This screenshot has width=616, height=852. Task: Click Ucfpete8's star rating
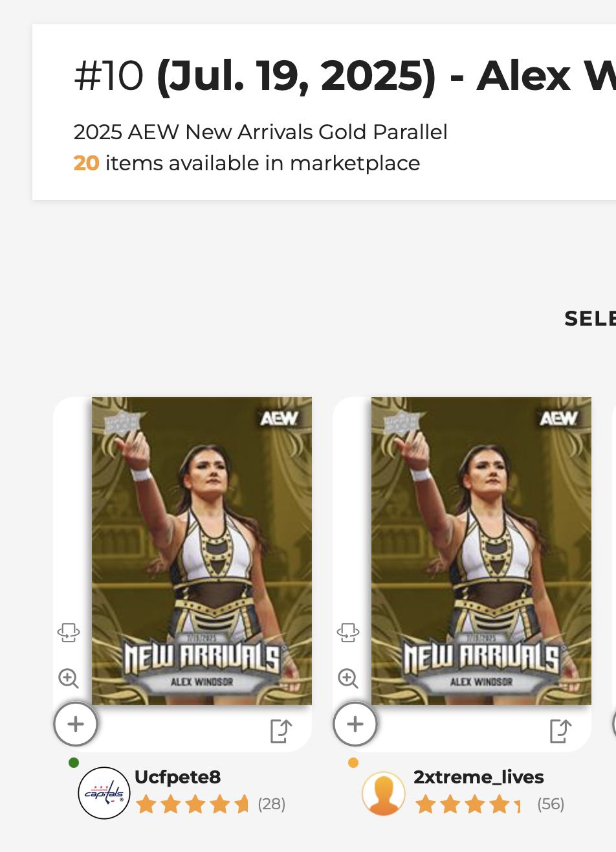point(192,805)
